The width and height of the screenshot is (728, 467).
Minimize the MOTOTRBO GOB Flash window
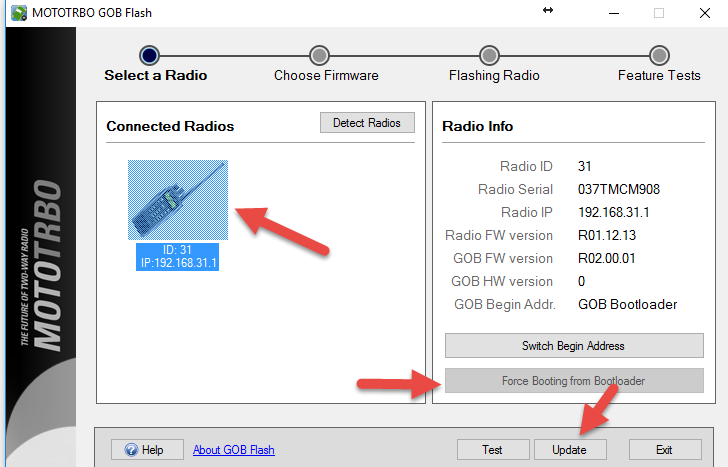tap(614, 13)
